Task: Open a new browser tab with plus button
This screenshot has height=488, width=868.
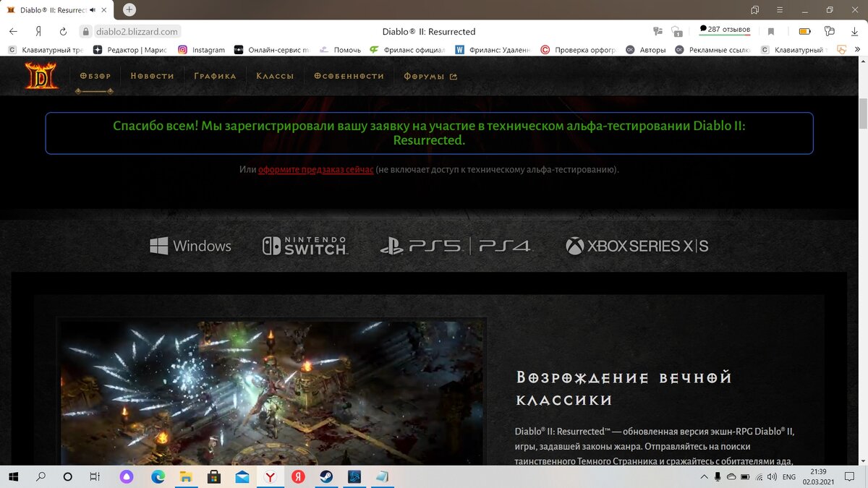Action: pos(129,9)
